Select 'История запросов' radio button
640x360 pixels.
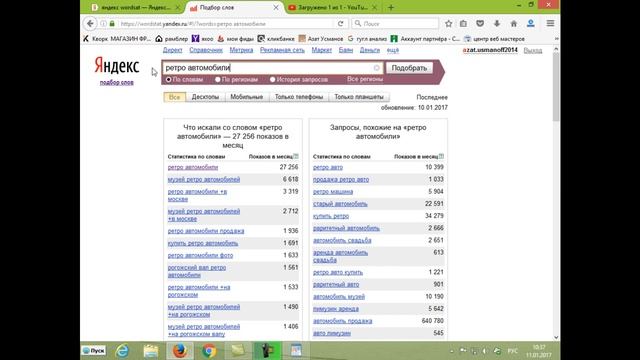[x=273, y=80]
